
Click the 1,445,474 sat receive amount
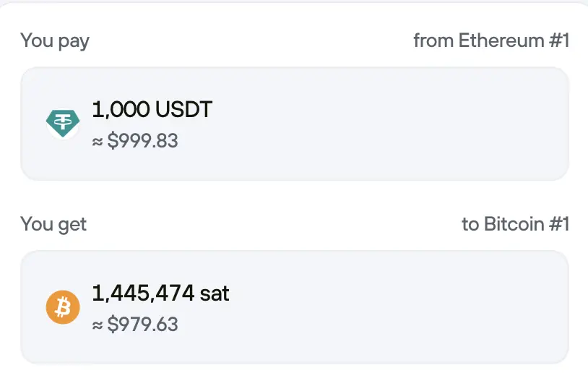pyautogui.click(x=160, y=293)
